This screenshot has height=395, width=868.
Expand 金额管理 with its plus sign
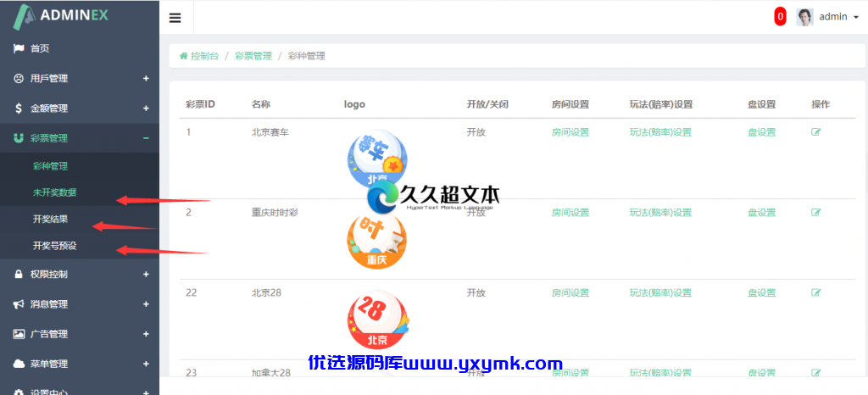[x=146, y=108]
